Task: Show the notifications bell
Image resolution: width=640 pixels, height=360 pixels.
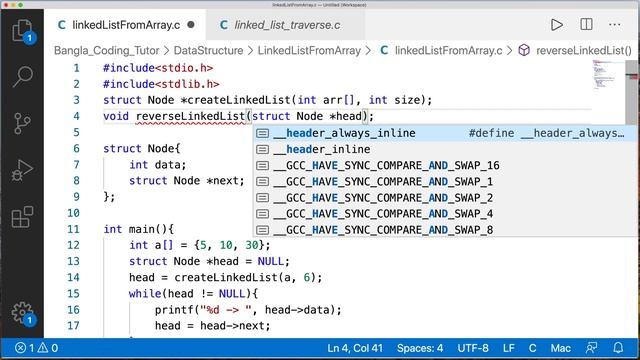Action: [618, 348]
